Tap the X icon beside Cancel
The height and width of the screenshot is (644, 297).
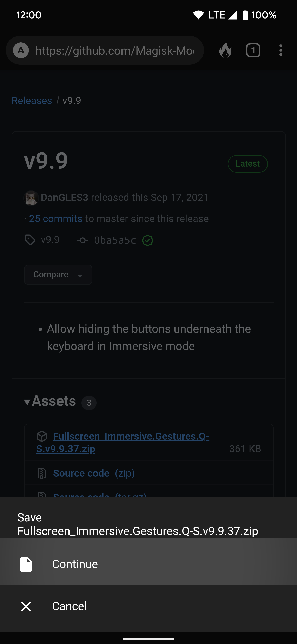click(x=26, y=606)
